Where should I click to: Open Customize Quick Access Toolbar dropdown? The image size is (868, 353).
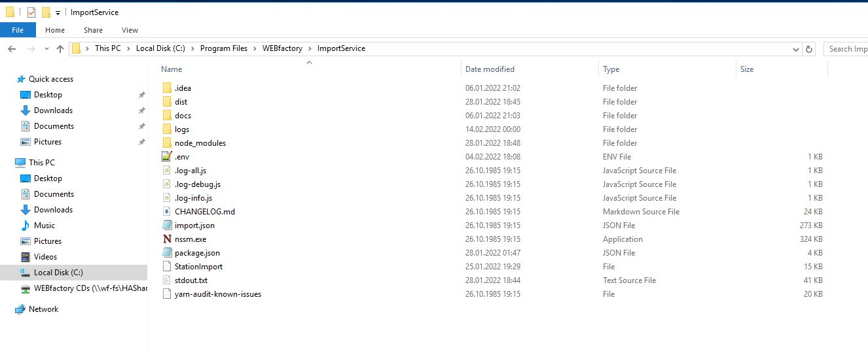pyautogui.click(x=58, y=12)
